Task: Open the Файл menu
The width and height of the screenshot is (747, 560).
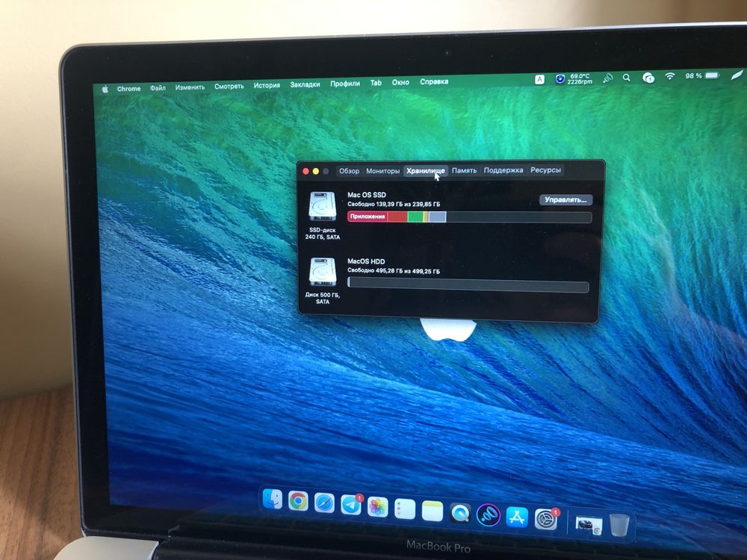Action: point(158,87)
